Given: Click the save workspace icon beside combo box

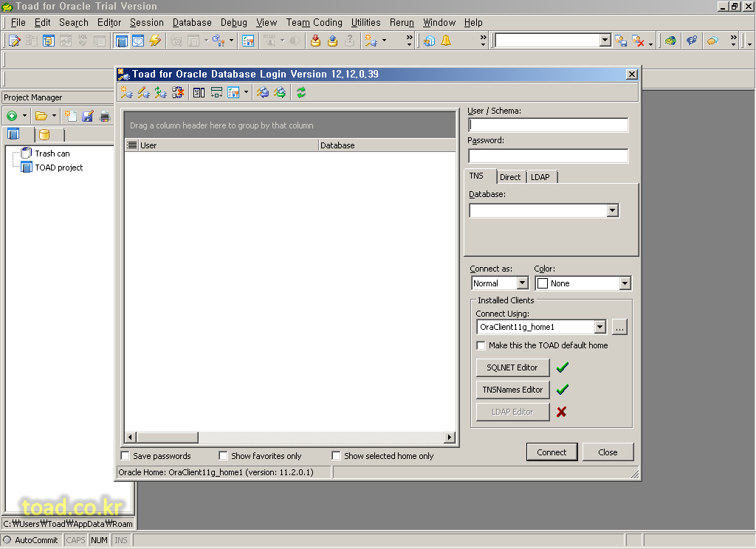Looking at the screenshot, I should (x=621, y=41).
